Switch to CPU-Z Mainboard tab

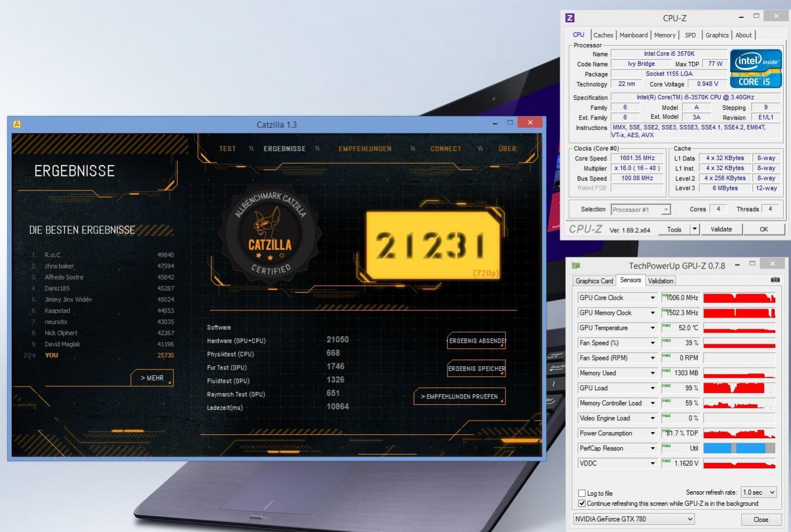point(633,35)
